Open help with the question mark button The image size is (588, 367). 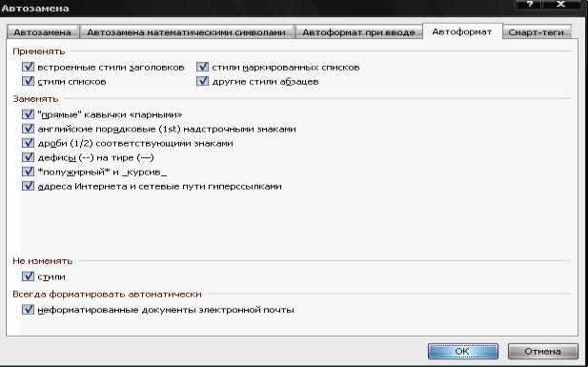tap(530, 4)
